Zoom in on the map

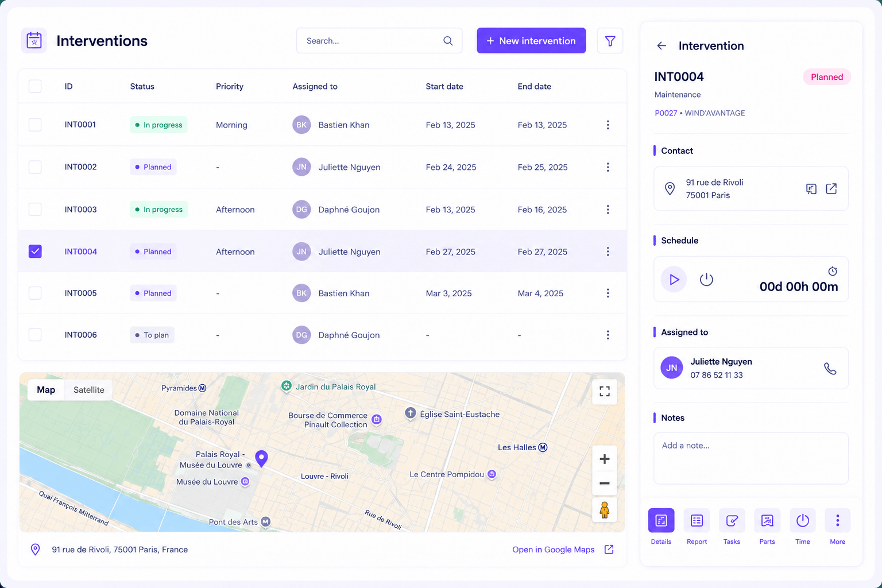click(x=604, y=459)
